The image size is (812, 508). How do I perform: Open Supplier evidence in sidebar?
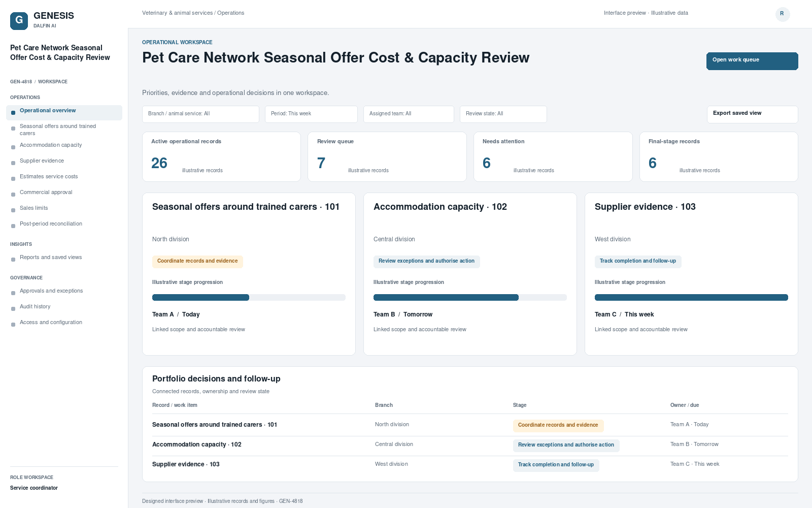click(64, 161)
